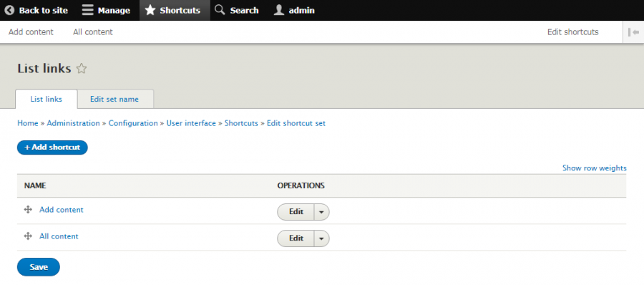This screenshot has width=644, height=285.
Task: Open the Manage hamburger menu icon
Action: [x=87, y=10]
